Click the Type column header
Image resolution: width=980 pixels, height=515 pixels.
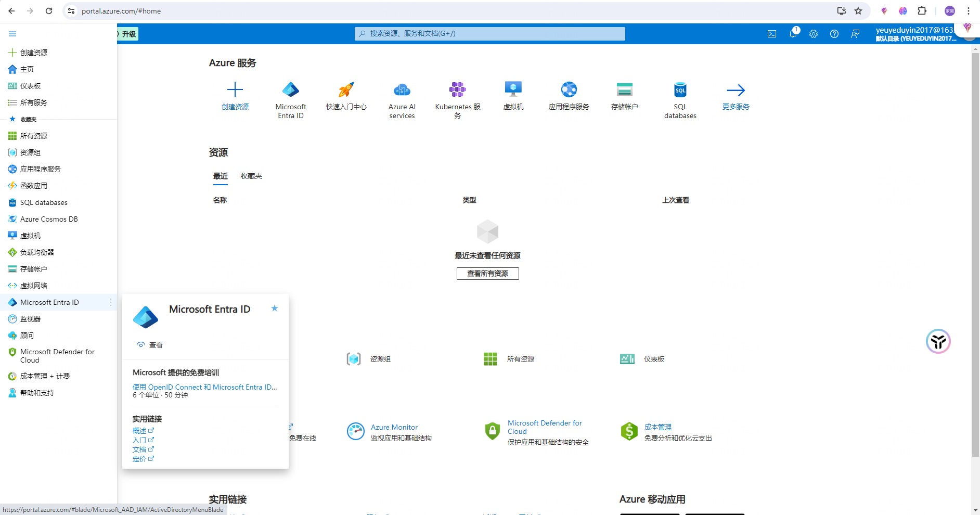coord(469,200)
